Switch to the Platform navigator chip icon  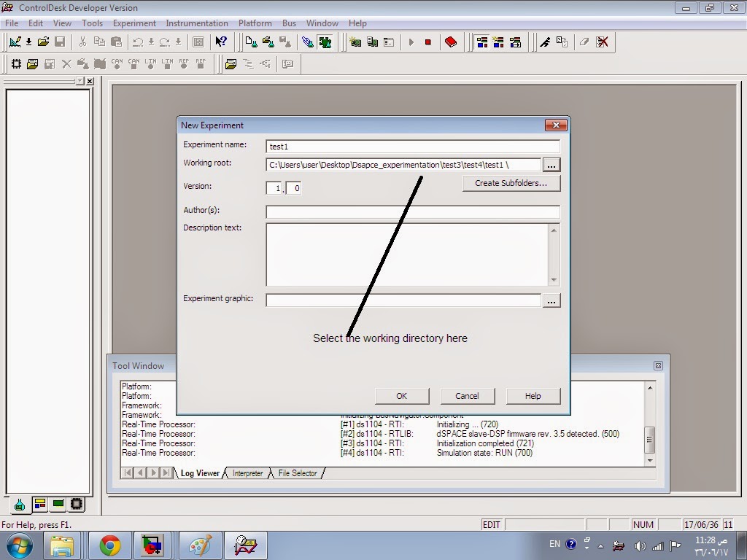click(76, 504)
